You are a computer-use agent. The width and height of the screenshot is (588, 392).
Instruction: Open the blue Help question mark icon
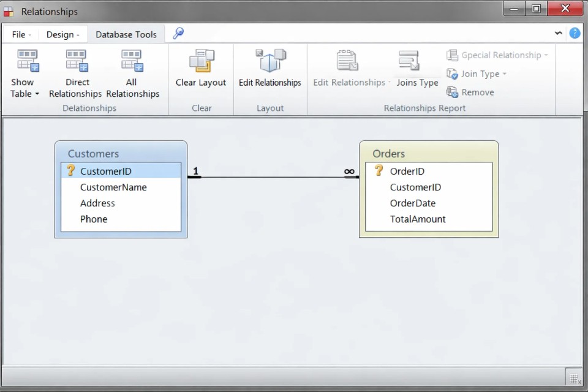(575, 33)
